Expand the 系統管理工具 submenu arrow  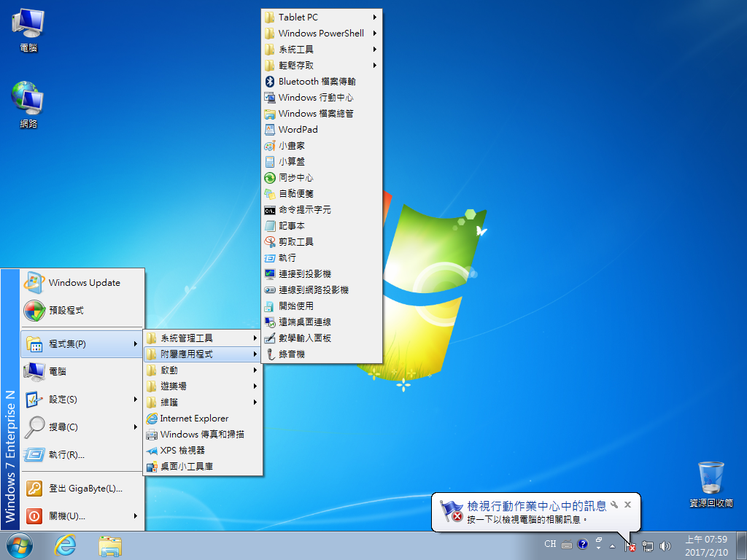[255, 338]
